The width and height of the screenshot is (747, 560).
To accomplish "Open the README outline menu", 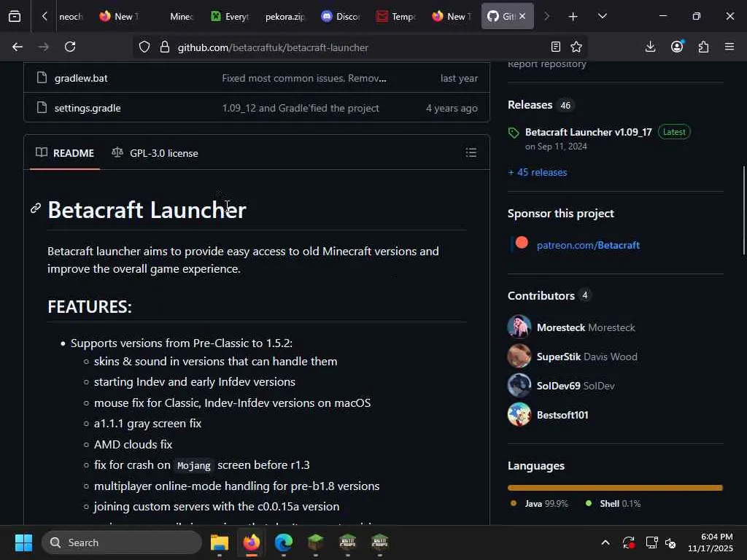I will click(x=471, y=152).
